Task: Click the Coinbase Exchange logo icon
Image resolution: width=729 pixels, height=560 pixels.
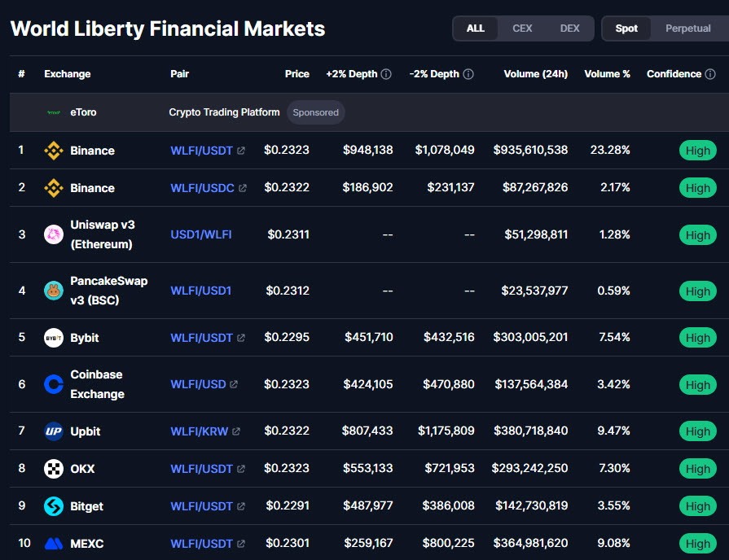Action: [x=54, y=384]
